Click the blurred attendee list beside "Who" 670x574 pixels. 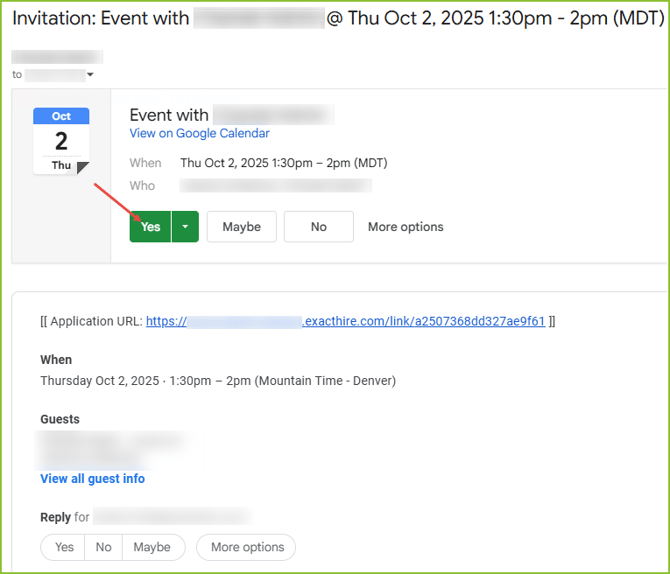(x=275, y=186)
